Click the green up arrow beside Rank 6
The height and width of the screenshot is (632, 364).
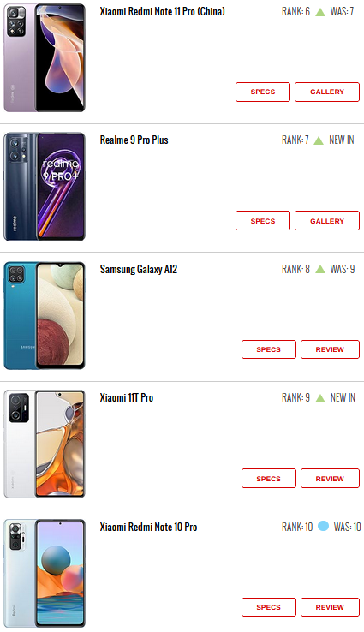coord(320,12)
